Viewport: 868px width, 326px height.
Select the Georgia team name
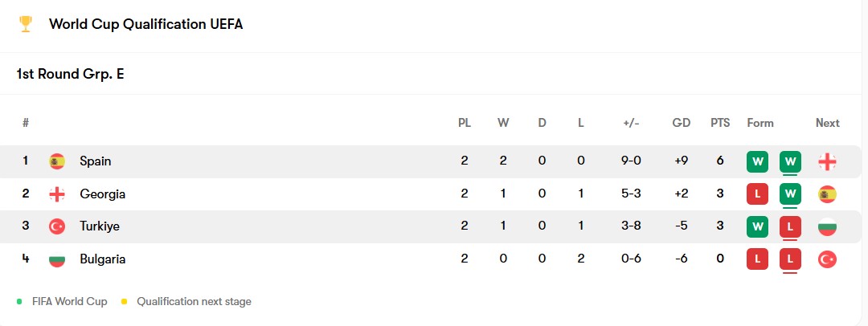pos(102,194)
